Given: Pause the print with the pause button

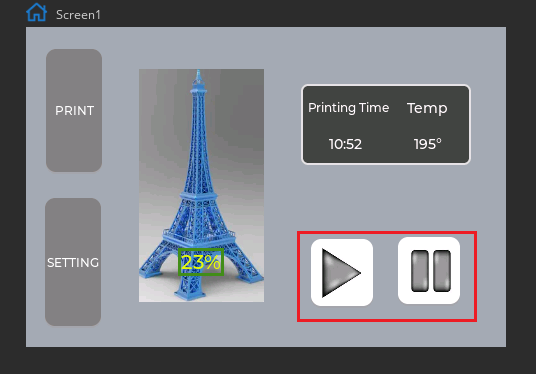Looking at the screenshot, I should click(x=429, y=270).
